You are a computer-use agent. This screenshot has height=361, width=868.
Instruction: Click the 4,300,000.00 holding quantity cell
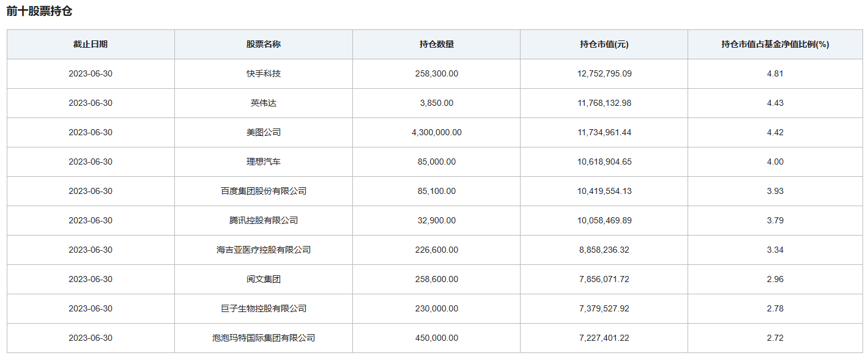coord(437,133)
